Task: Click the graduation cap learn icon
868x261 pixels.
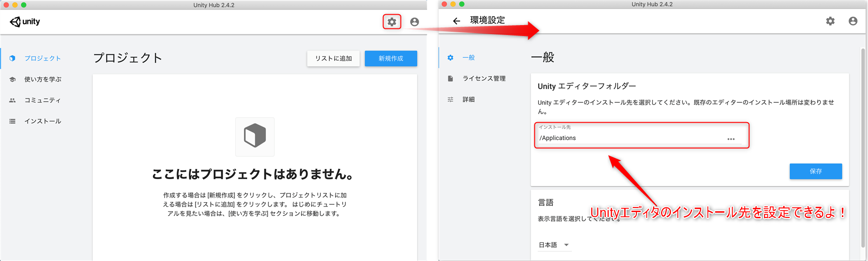Action: (x=12, y=79)
